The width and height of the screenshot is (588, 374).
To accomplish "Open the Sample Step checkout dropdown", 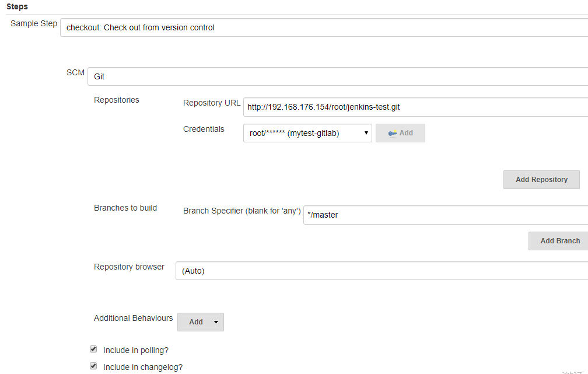I will tap(324, 27).
